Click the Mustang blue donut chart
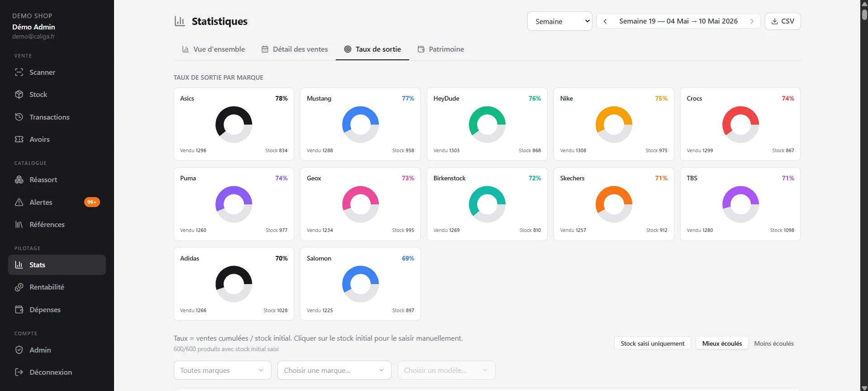This screenshot has height=391, width=868. (361, 125)
